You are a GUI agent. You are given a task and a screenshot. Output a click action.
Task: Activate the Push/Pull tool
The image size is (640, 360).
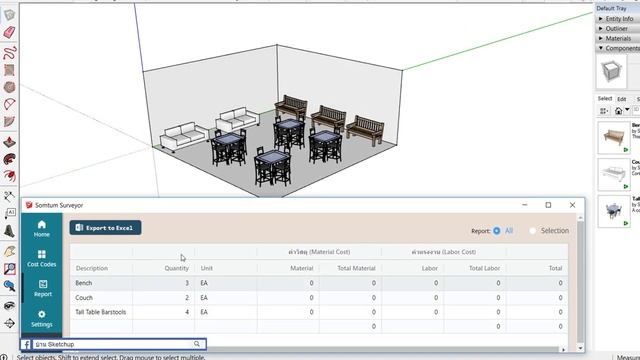pyautogui.click(x=9, y=142)
